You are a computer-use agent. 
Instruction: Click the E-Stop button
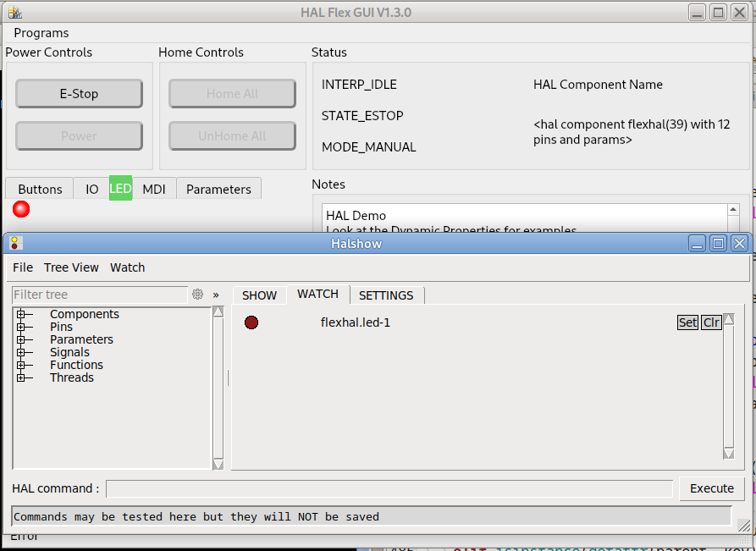click(79, 94)
